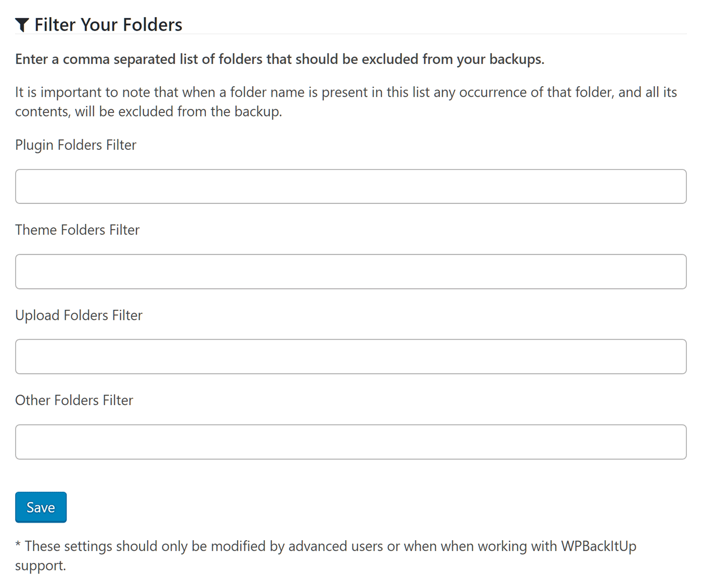Click the Upload Folders Filter label
This screenshot has width=702, height=588.
[x=79, y=315]
